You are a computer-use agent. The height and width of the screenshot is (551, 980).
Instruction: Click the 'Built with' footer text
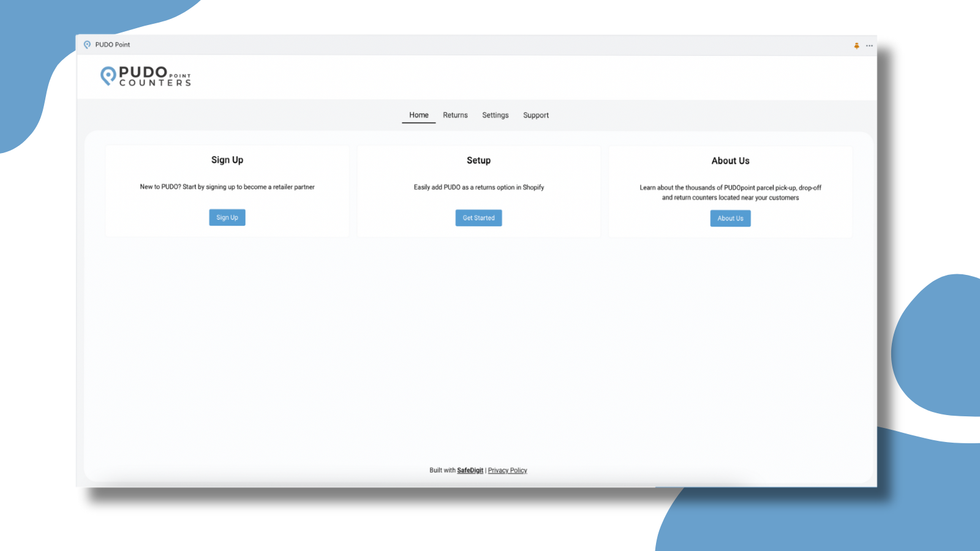442,470
